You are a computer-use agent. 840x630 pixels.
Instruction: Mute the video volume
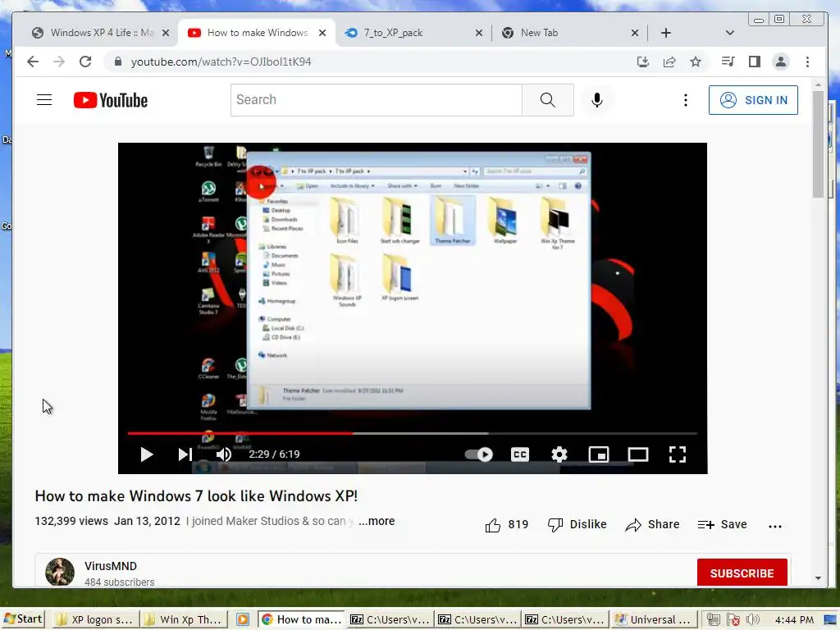[224, 454]
